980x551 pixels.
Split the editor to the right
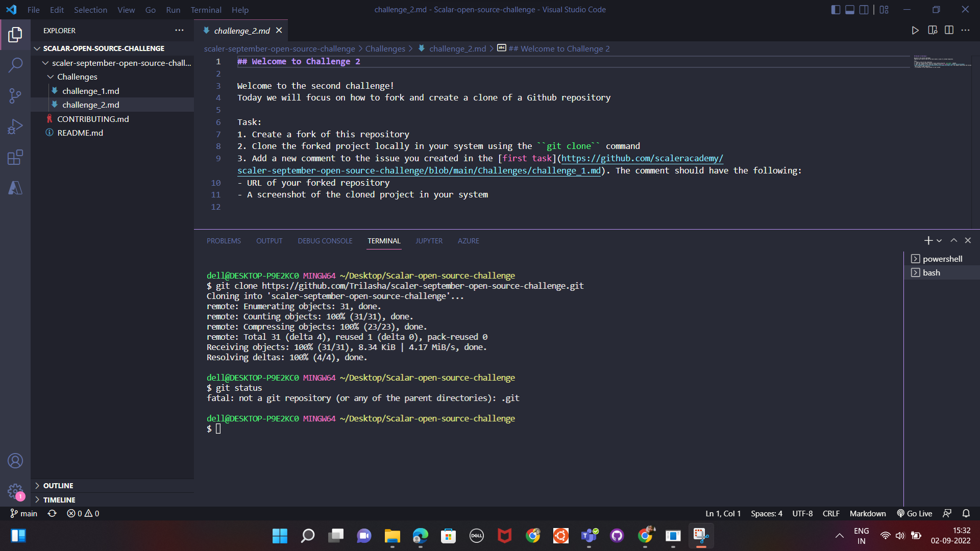(949, 31)
